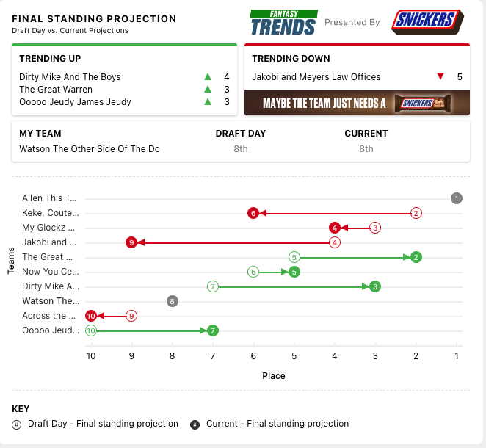Image resolution: width=486 pixels, height=448 pixels.
Task: Click the Current projection key icon
Action: click(195, 424)
